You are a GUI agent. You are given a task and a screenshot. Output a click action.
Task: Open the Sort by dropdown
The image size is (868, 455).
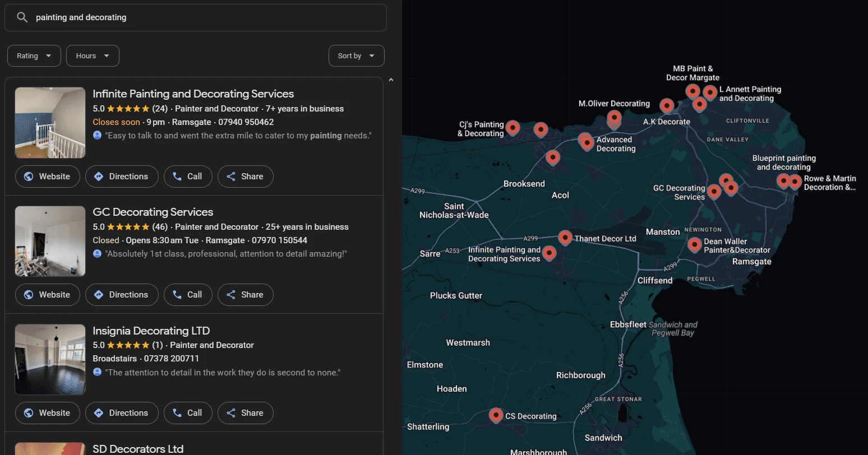(357, 56)
